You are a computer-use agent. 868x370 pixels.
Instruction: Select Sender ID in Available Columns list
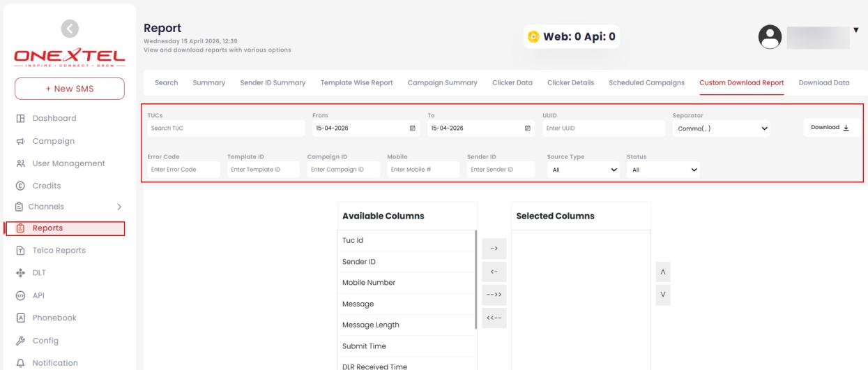pyautogui.click(x=406, y=262)
